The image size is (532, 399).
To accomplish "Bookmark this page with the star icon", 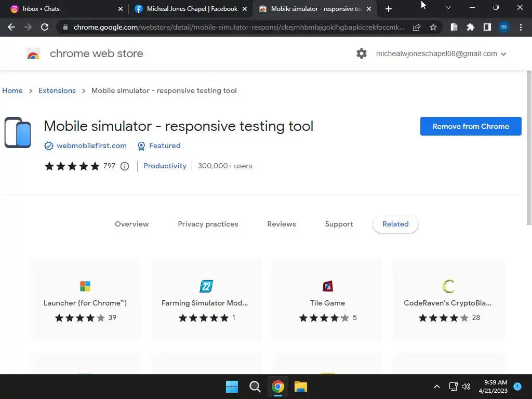I will point(433,27).
